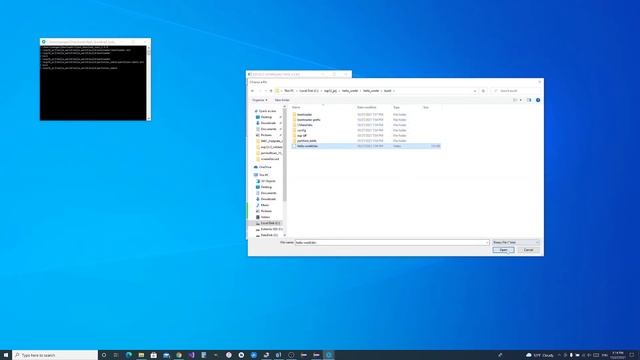Click the console window vertical scrollbar
This screenshot has height=360, width=640.
[x=149, y=83]
